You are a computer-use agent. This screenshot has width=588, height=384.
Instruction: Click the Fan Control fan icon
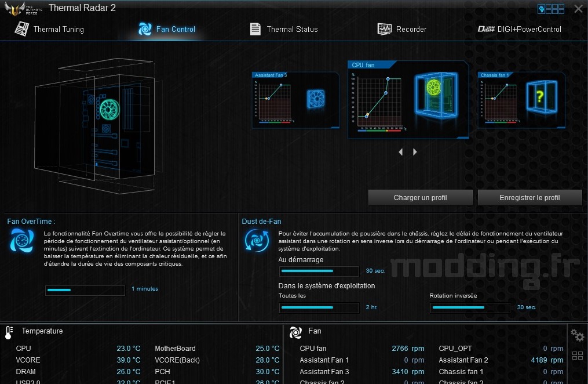pyautogui.click(x=145, y=29)
